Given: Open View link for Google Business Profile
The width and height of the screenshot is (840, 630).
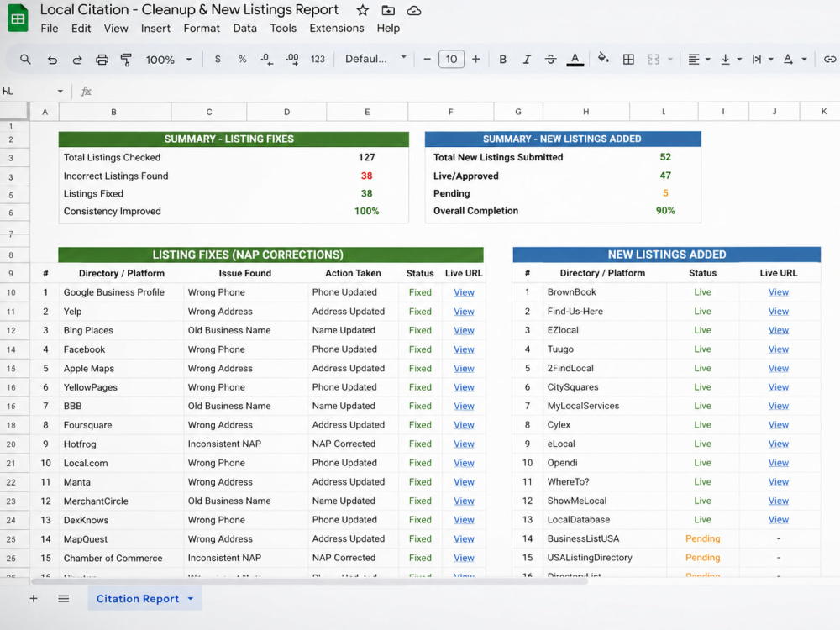Looking at the screenshot, I should (464, 292).
